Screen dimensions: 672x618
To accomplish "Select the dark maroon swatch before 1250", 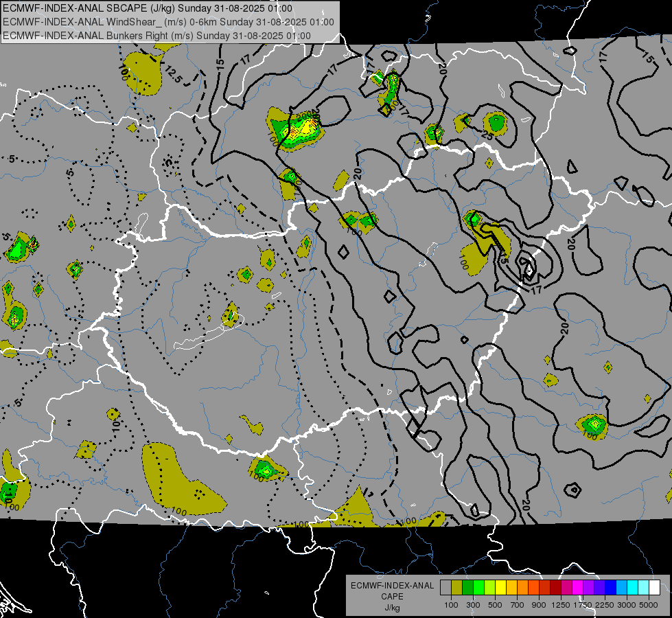I will [x=555, y=587].
